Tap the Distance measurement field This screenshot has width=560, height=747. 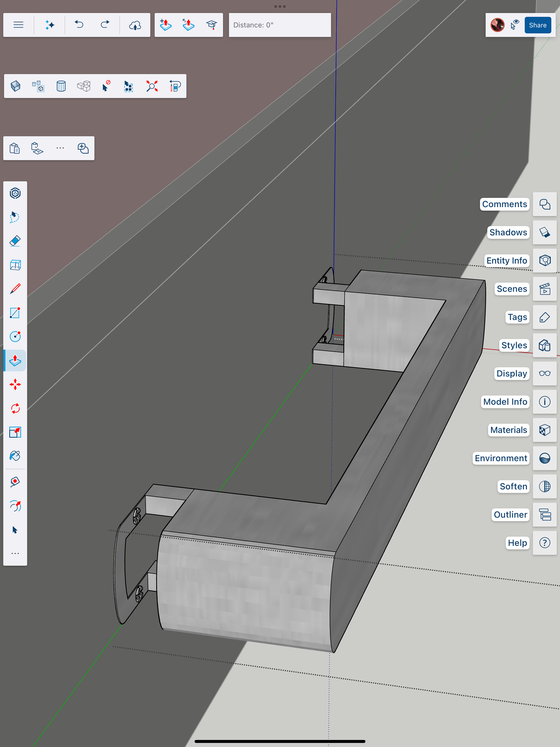[x=279, y=25]
